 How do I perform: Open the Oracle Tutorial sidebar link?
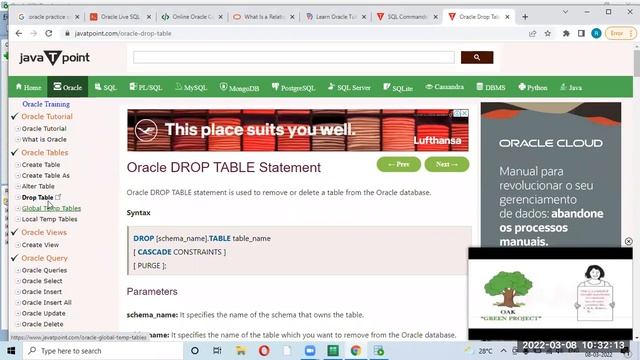tap(44, 129)
